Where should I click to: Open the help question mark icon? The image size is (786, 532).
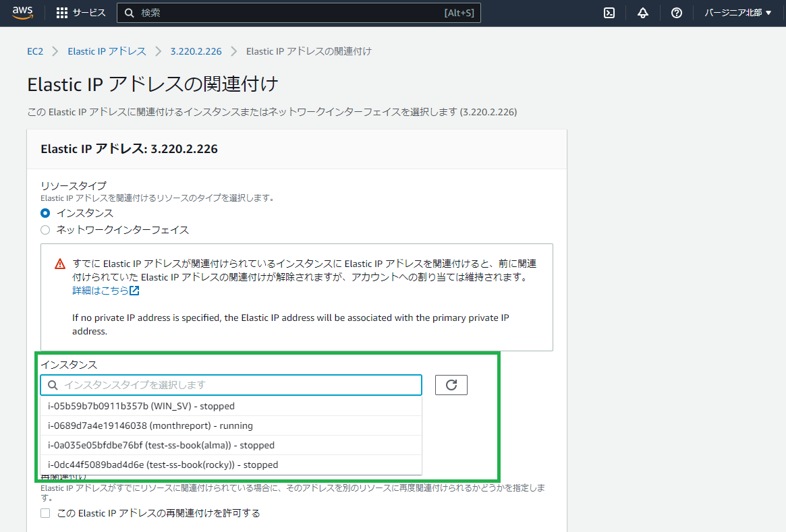[676, 12]
